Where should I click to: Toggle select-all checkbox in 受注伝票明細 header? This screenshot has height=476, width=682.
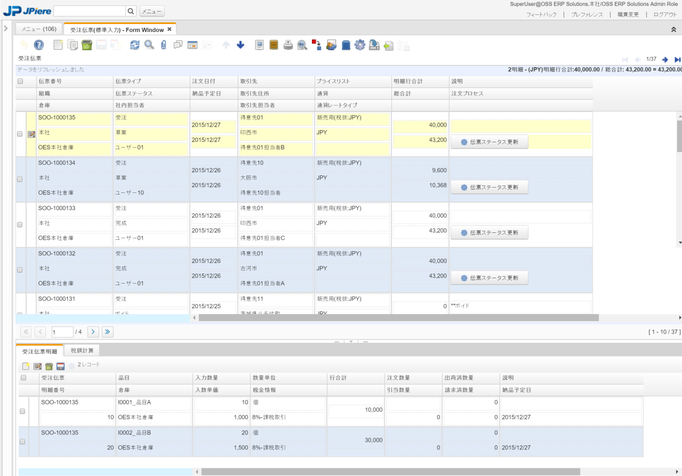(23, 378)
